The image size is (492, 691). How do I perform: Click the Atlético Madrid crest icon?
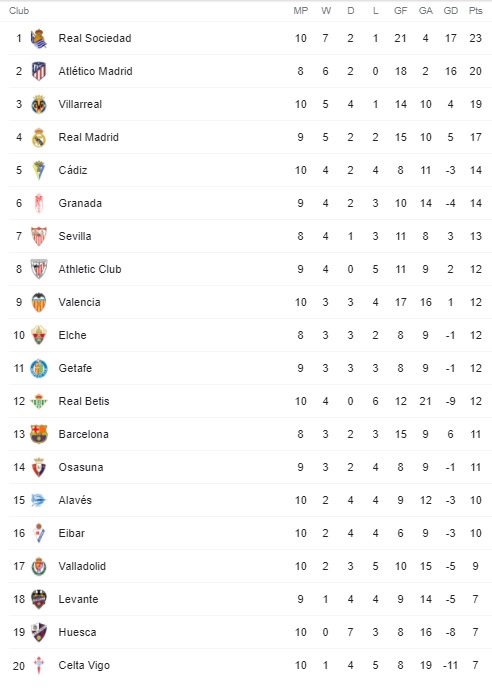(x=38, y=71)
